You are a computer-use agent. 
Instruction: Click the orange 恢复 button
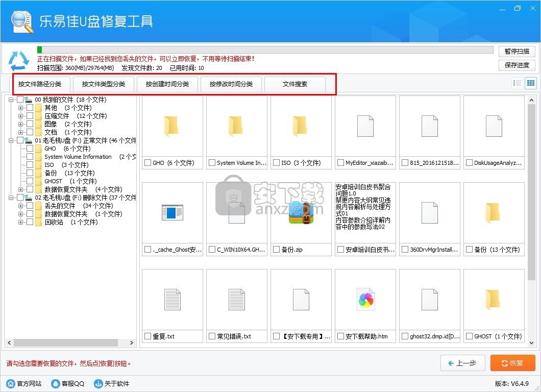(x=513, y=363)
